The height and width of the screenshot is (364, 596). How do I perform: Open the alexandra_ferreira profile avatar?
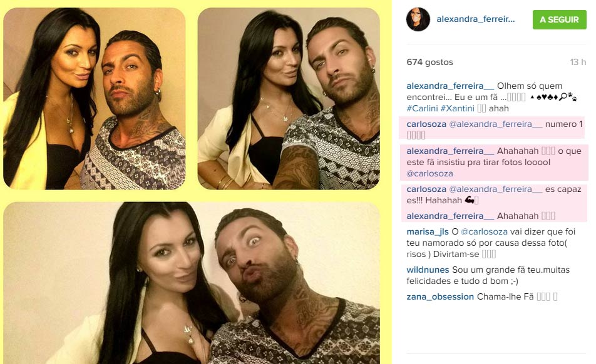[418, 19]
